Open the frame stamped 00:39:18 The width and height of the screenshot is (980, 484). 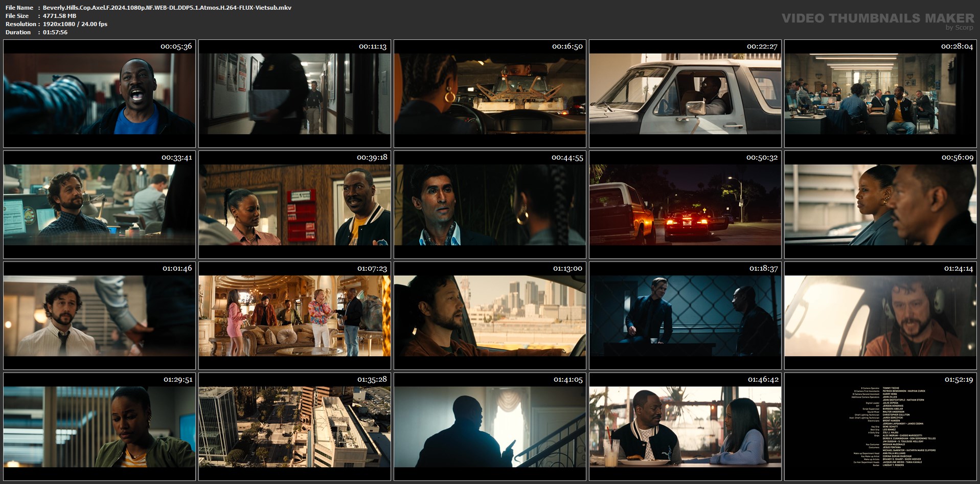coord(294,205)
